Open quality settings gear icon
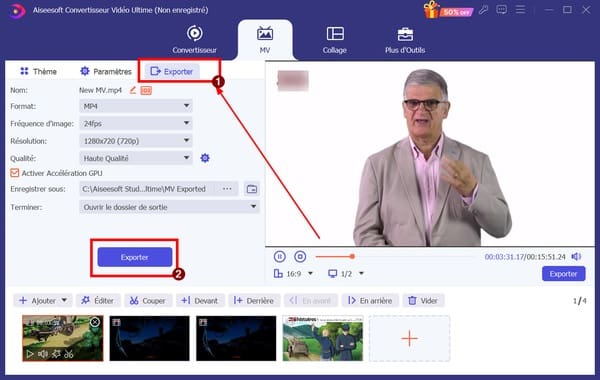This screenshot has height=380, width=600. pos(205,158)
